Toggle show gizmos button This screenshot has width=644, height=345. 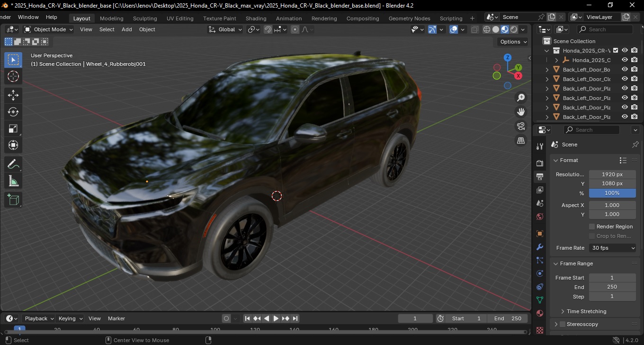pos(432,29)
